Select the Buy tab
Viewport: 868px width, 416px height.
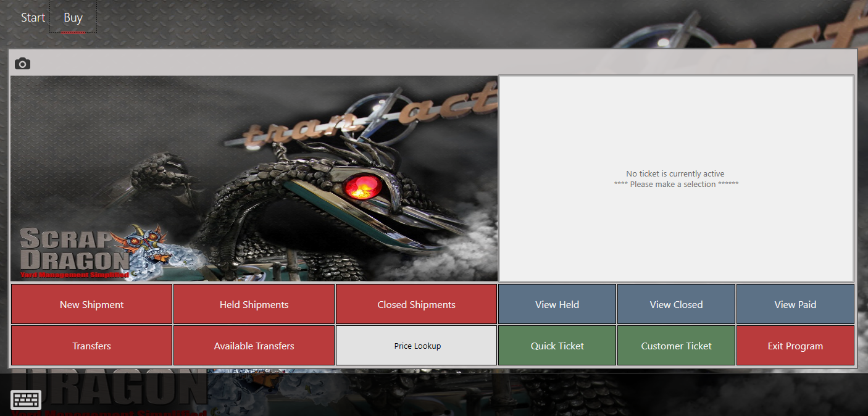(73, 17)
